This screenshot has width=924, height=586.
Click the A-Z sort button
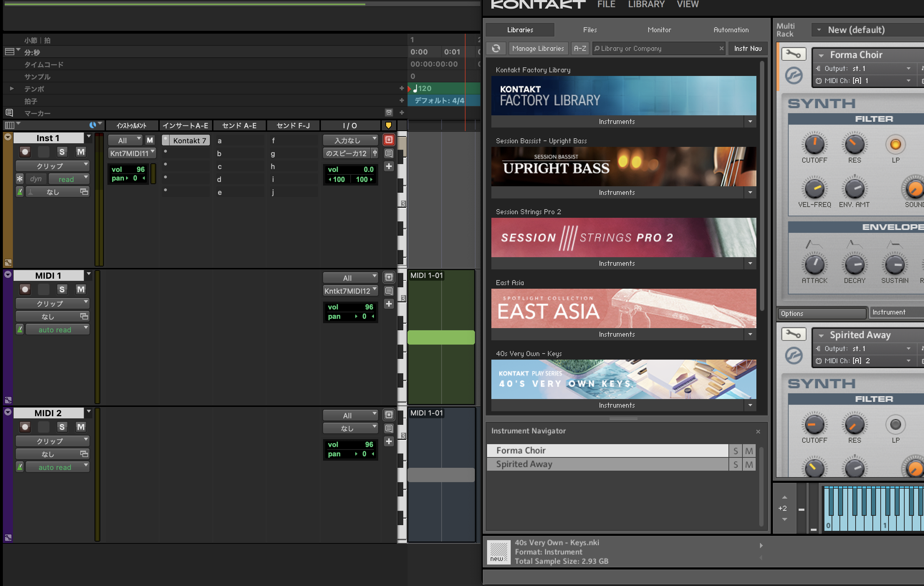580,48
